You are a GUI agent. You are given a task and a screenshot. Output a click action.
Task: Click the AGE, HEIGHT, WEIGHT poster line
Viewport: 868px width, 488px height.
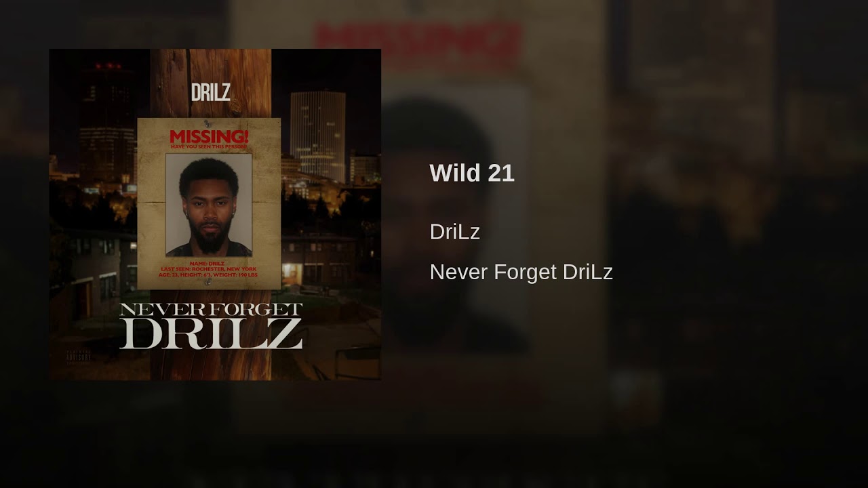[208, 276]
